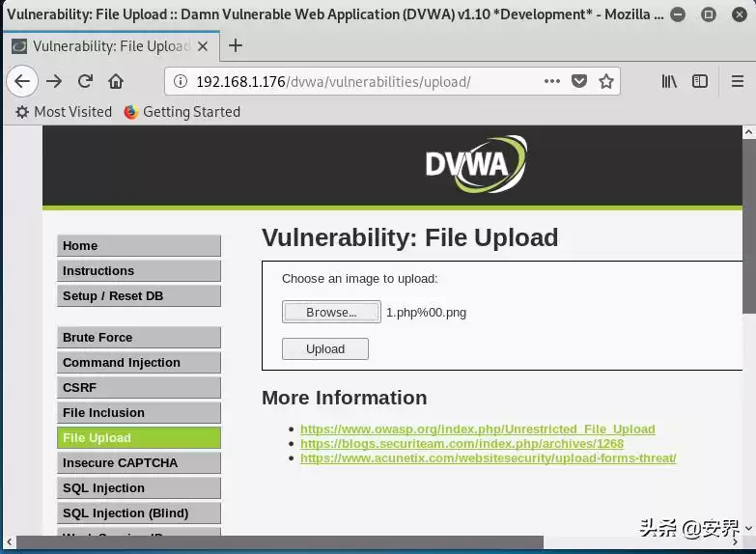This screenshot has height=554, width=756.
Task: Click the URL address bar field
Action: coord(367,82)
